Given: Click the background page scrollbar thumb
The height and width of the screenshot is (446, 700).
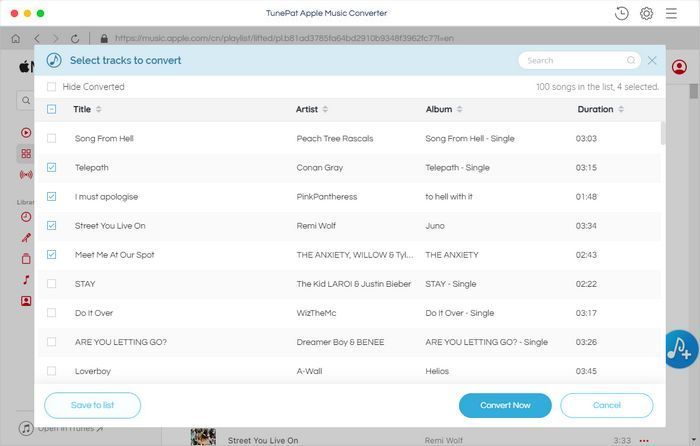Looking at the screenshot, I should (693, 91).
